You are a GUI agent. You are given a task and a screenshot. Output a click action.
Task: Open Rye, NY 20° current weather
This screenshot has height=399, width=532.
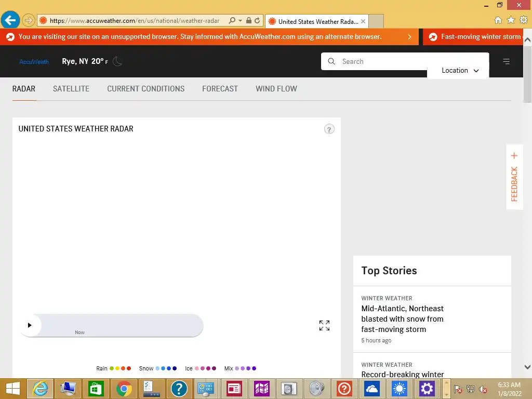tap(85, 61)
